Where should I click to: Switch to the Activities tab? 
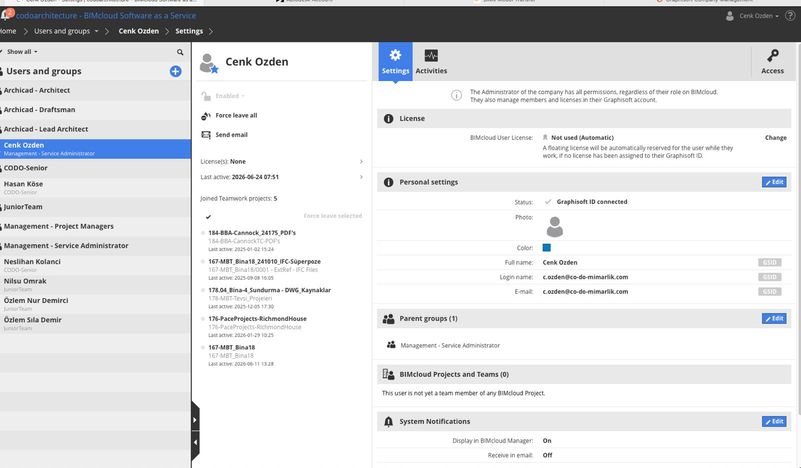click(431, 61)
